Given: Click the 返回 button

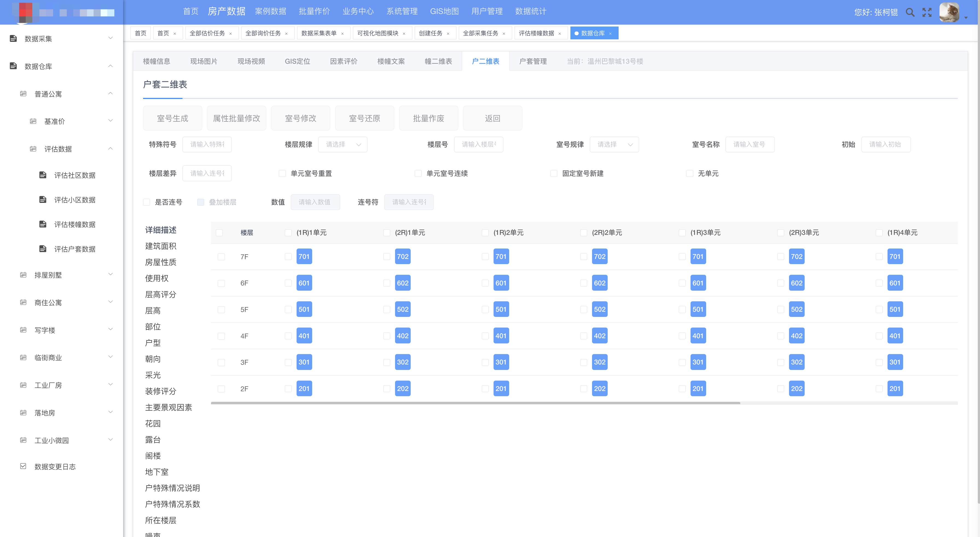Looking at the screenshot, I should (493, 118).
